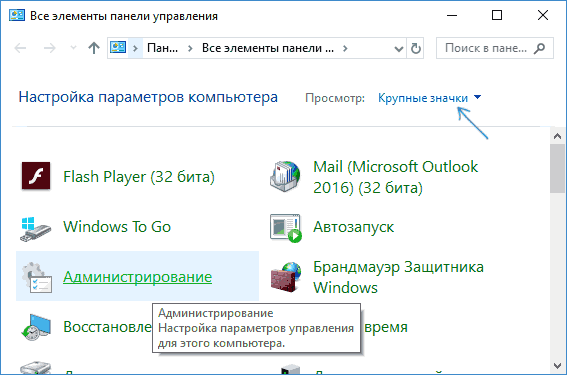Screen dimensions: 567x375
Task: Open Восстановление link
Action: (x=107, y=327)
